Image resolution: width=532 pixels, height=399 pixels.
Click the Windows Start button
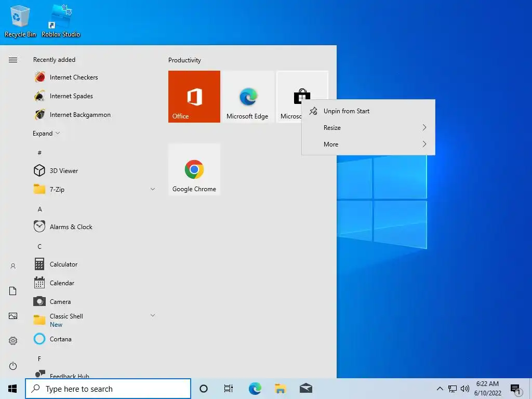pos(12,389)
